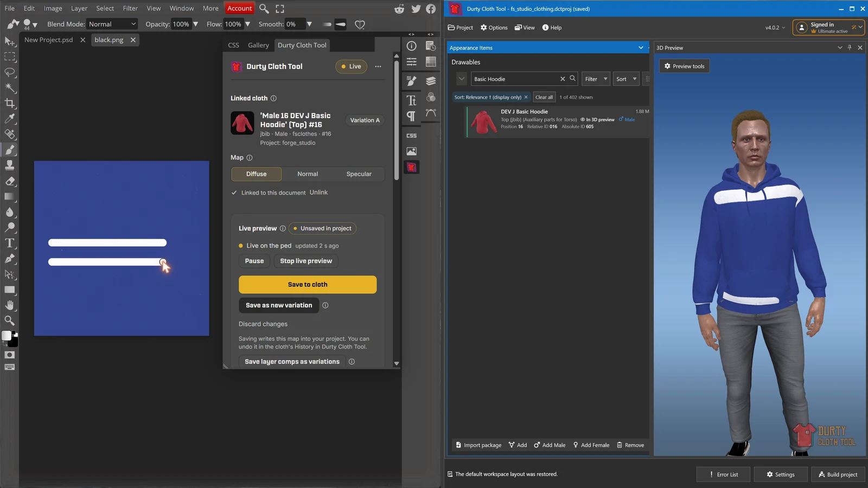Image resolution: width=868 pixels, height=488 pixels.
Task: Click the Unlink link
Action: click(318, 192)
